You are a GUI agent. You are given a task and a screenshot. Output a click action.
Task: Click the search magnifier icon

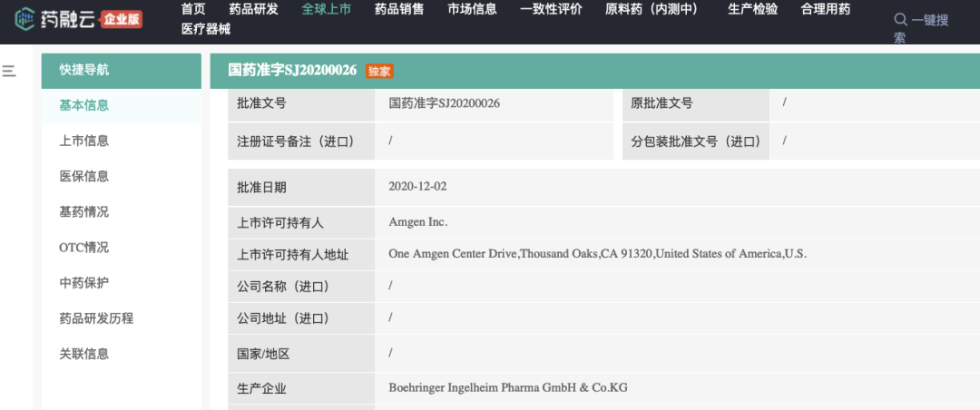tap(901, 20)
